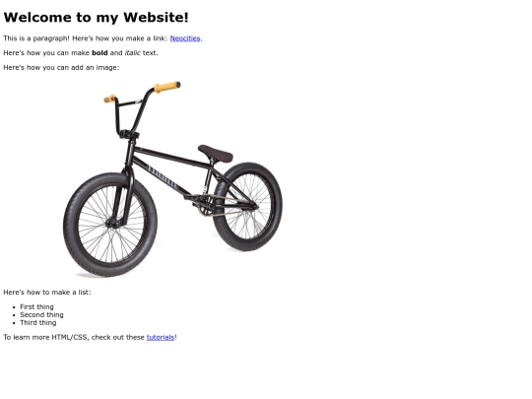Click the text Here's how to make a list

[x=47, y=293]
